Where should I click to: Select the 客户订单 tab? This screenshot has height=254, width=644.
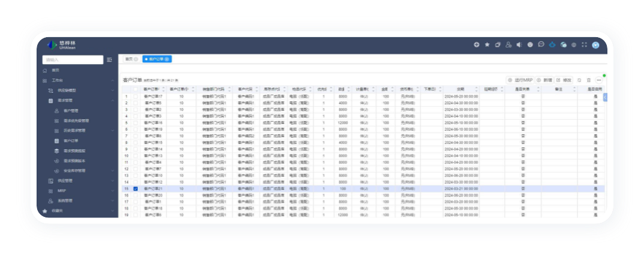(157, 59)
